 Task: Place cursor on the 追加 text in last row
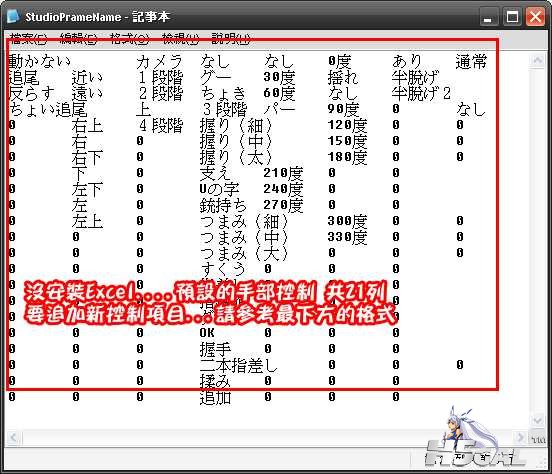pyautogui.click(x=215, y=398)
